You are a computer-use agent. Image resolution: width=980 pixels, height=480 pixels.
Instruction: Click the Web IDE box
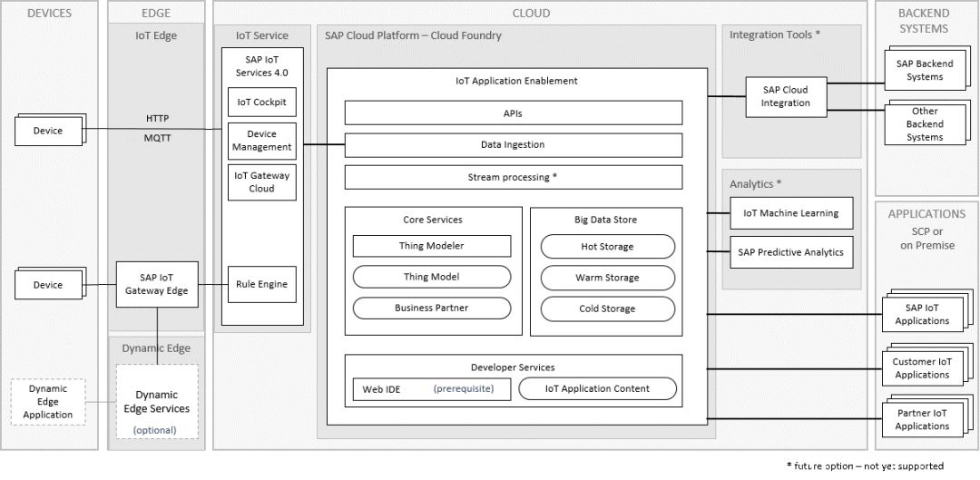point(432,388)
